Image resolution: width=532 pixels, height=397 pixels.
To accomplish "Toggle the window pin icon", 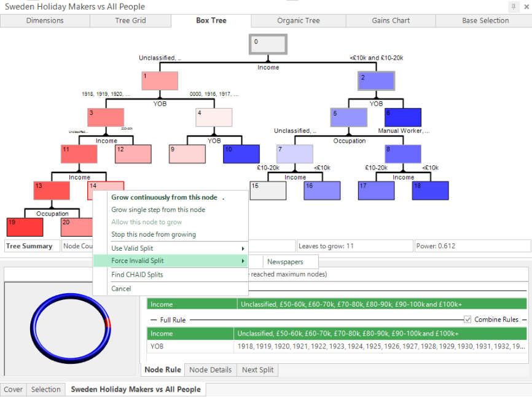I will click(x=515, y=6).
